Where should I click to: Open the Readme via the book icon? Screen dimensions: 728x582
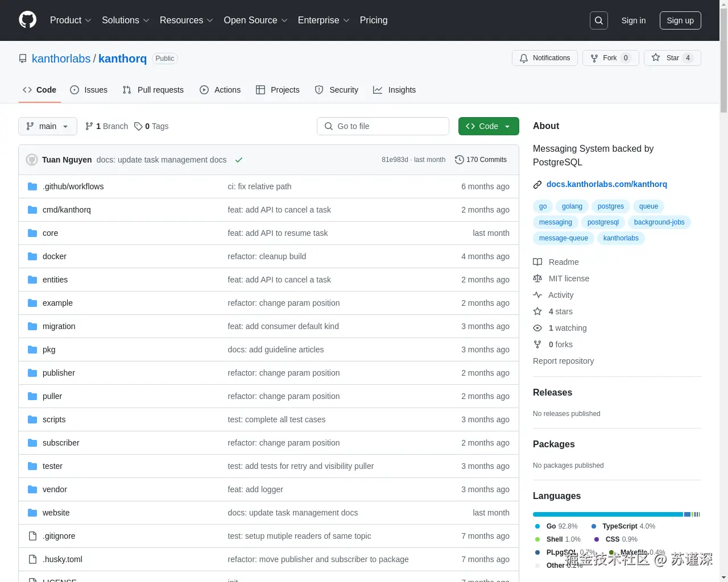tap(537, 262)
